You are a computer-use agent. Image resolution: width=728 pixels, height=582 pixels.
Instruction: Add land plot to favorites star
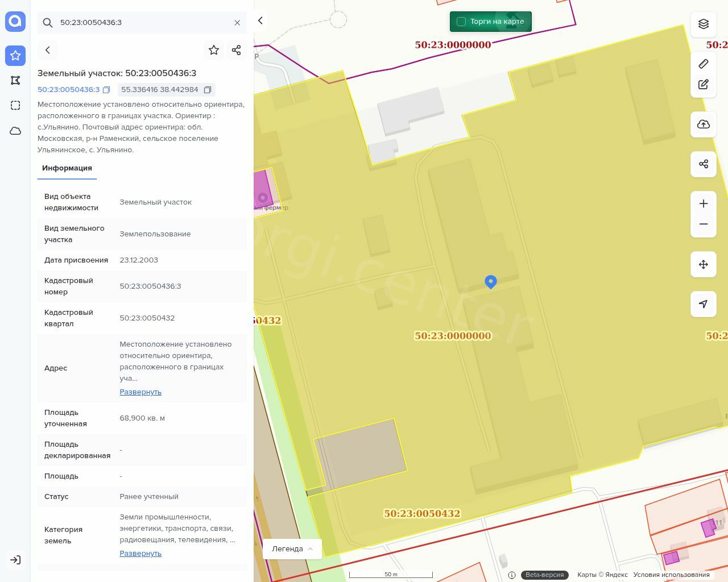(214, 50)
